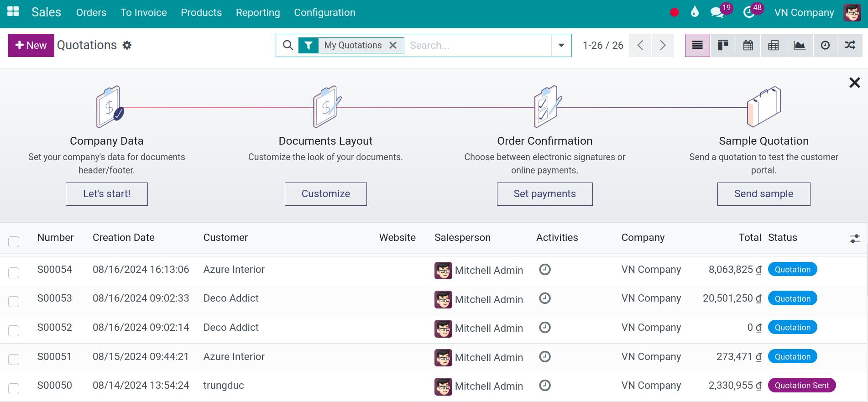Create a new quotation with New button
The height and width of the screenshot is (402, 868).
point(31,45)
